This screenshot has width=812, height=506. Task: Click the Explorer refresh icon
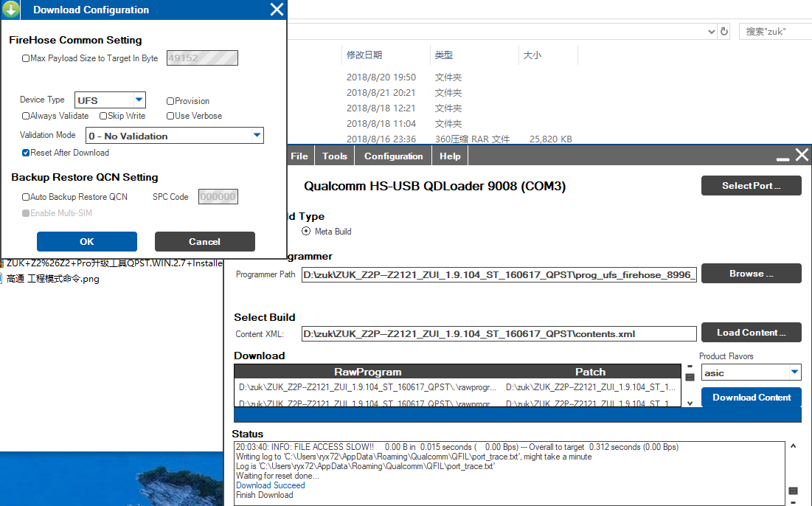[724, 32]
